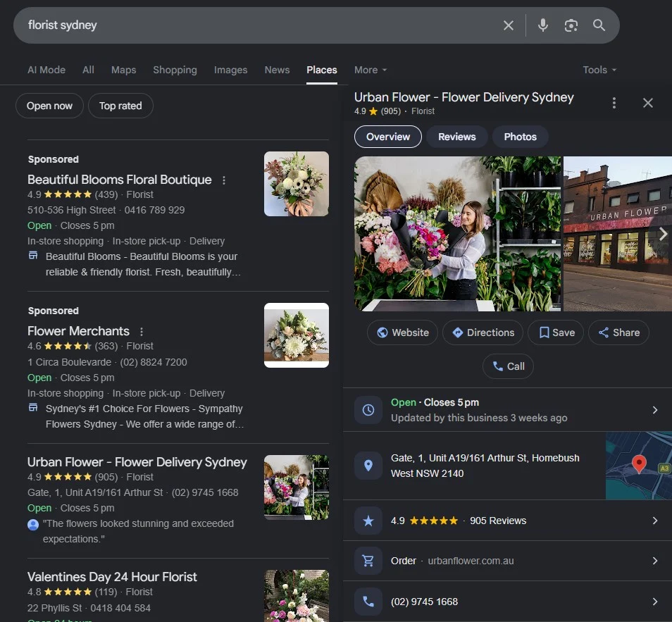Expand opening hours details chevron
The width and height of the screenshot is (672, 622).
[x=655, y=410]
